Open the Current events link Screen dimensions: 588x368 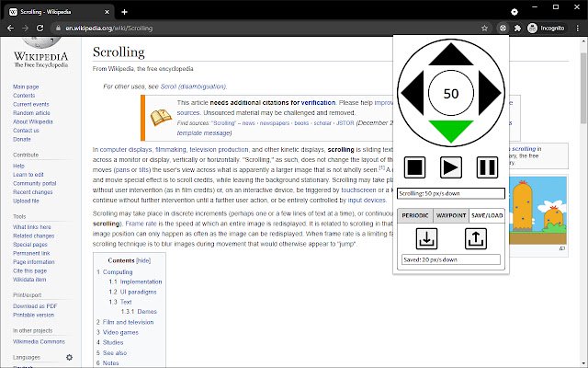click(x=30, y=104)
